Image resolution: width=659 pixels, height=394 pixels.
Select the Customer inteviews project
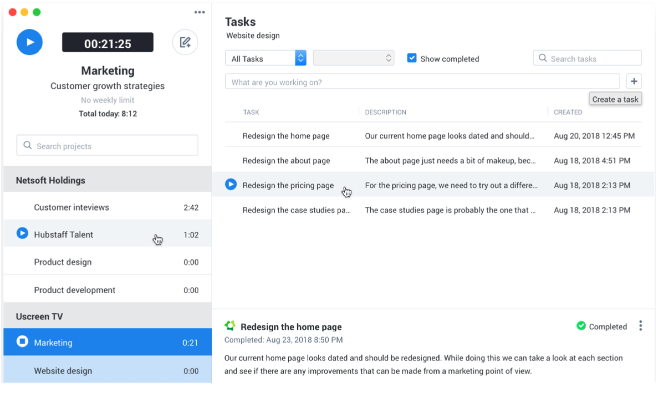click(107, 207)
